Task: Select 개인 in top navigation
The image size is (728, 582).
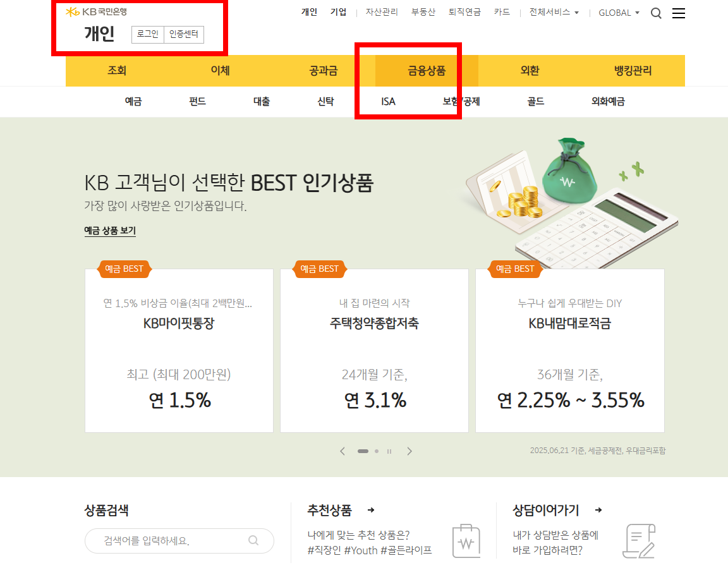Action: [x=309, y=12]
